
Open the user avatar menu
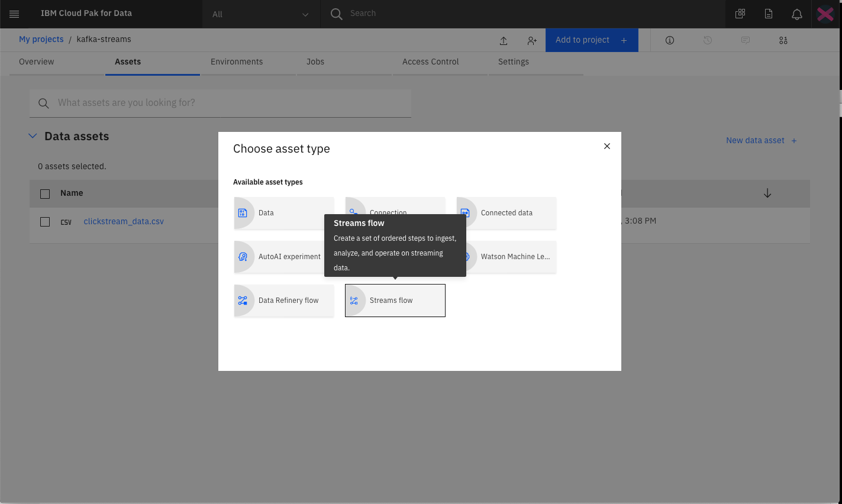tap(825, 14)
